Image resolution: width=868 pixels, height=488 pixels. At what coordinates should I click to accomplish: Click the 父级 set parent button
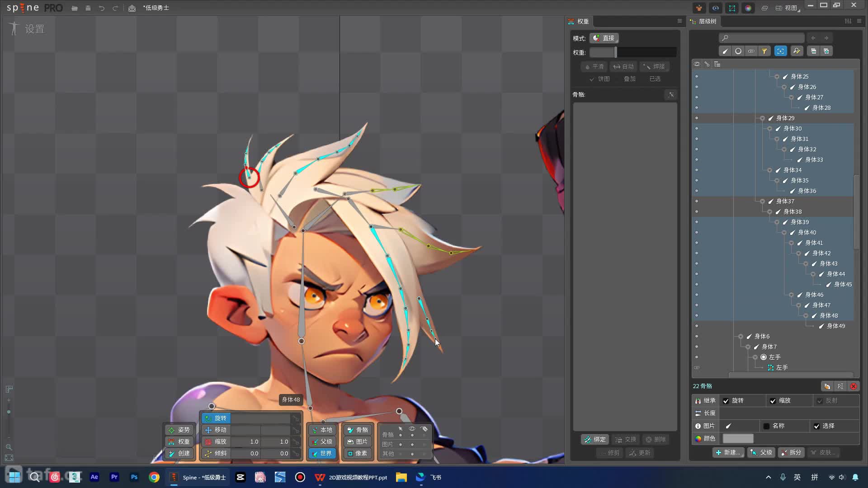click(x=762, y=453)
